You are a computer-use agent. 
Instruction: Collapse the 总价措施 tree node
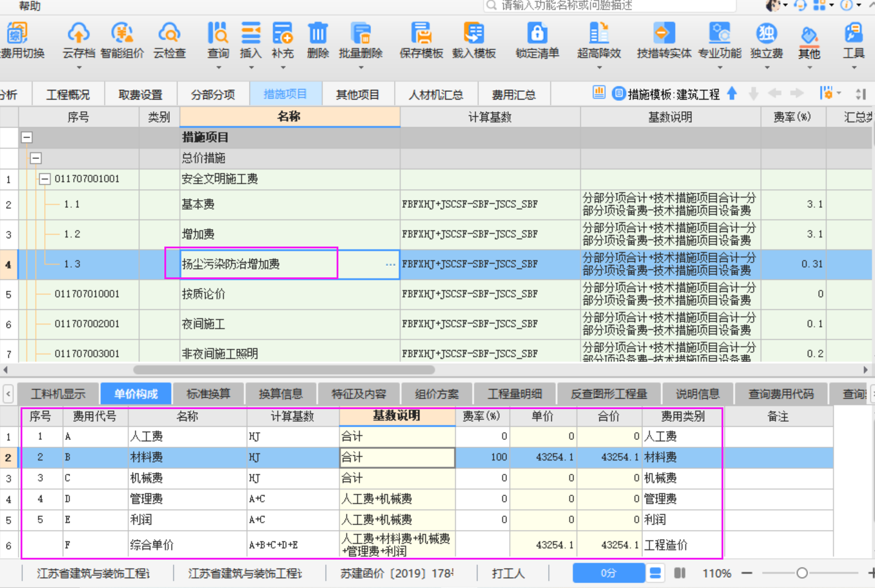pyautogui.click(x=36, y=158)
